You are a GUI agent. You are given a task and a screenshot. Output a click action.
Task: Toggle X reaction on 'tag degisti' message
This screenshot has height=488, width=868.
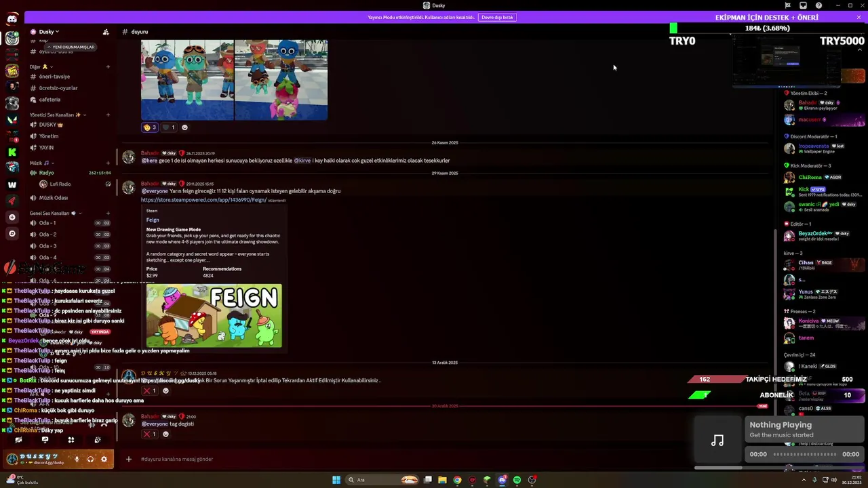coord(149,434)
